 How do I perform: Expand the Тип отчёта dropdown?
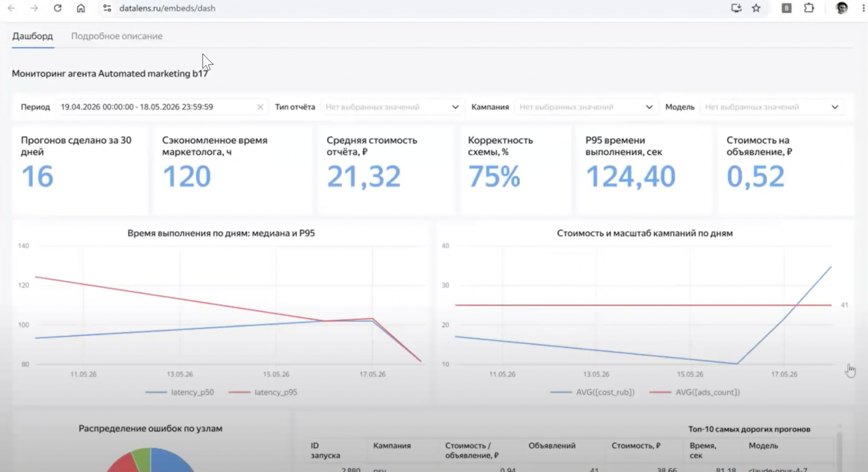(392, 107)
